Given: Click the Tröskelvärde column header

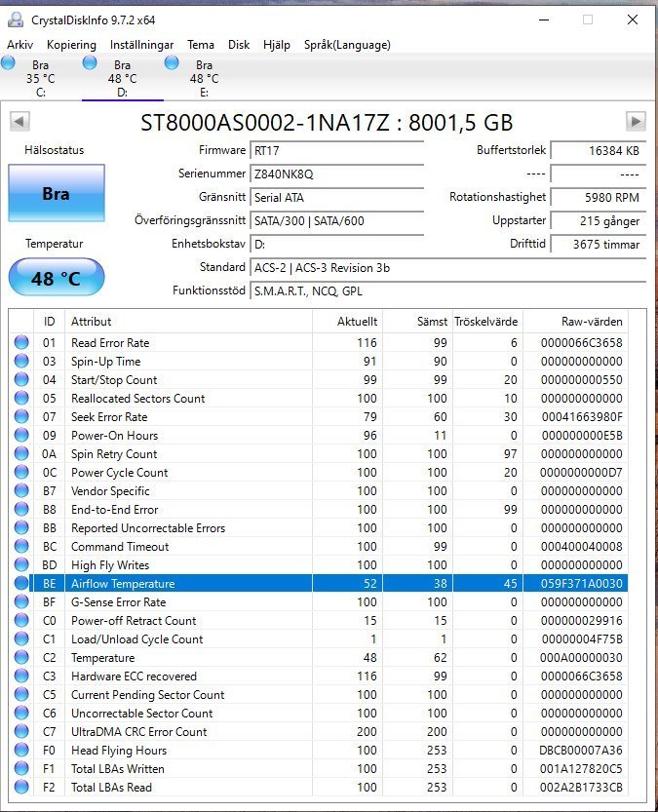Looking at the screenshot, I should pos(487,321).
